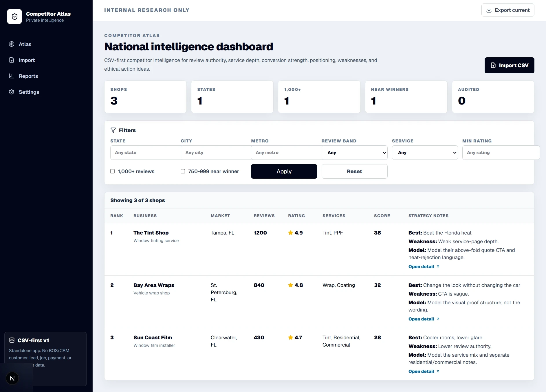The width and height of the screenshot is (546, 392).
Task: Click The Tint Shop business name
Action: click(151, 232)
